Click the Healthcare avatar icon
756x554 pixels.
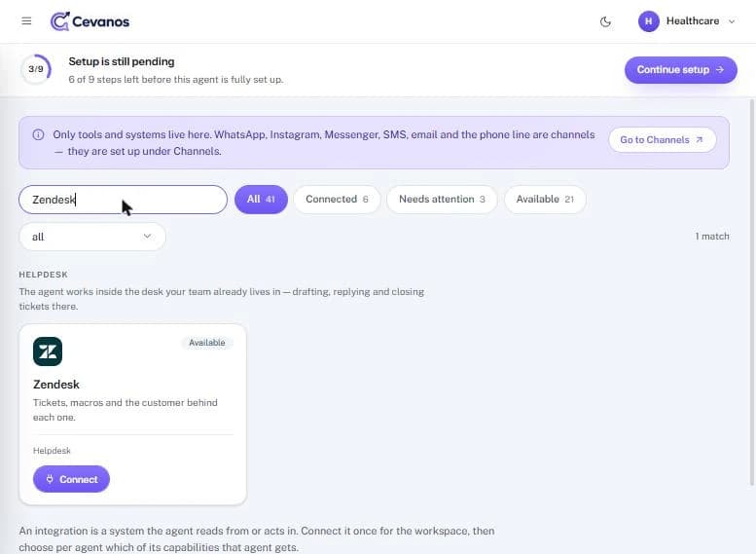tap(648, 21)
